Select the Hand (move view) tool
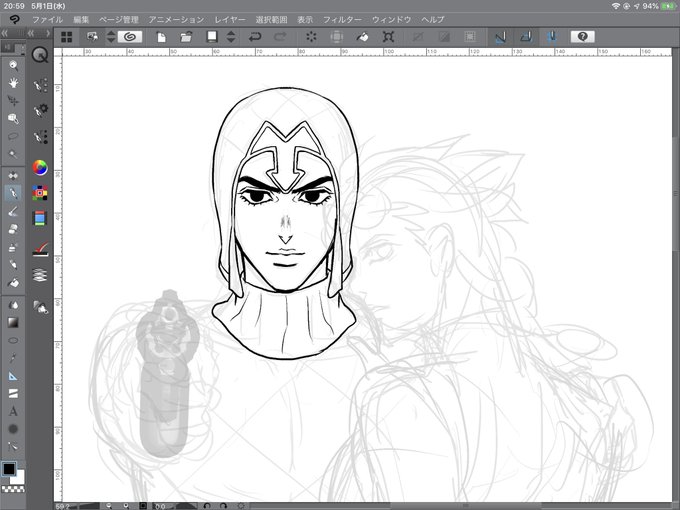The height and width of the screenshot is (510, 680). click(13, 83)
